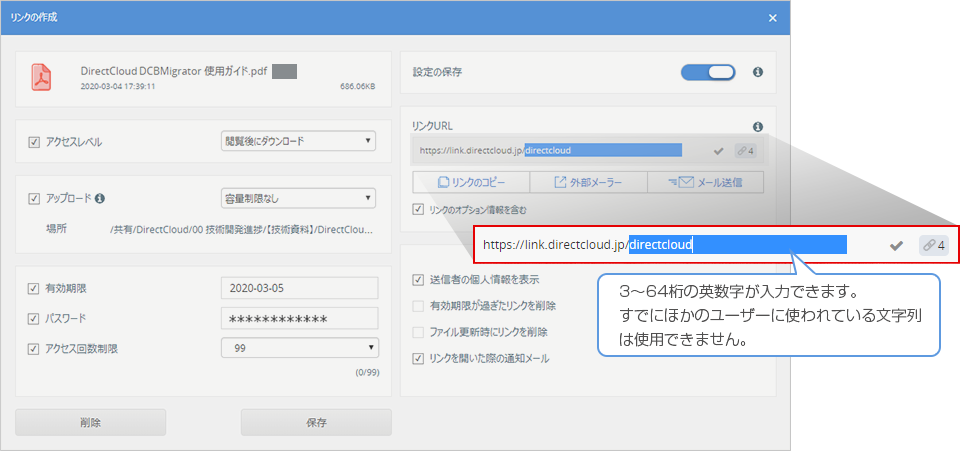Click the (0/99) access counter text
The image size is (960, 451).
pyautogui.click(x=367, y=372)
